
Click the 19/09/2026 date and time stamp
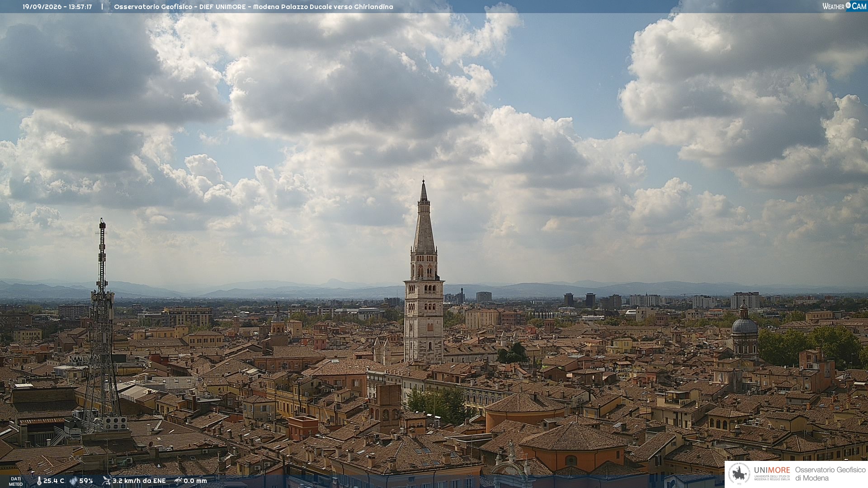click(57, 7)
